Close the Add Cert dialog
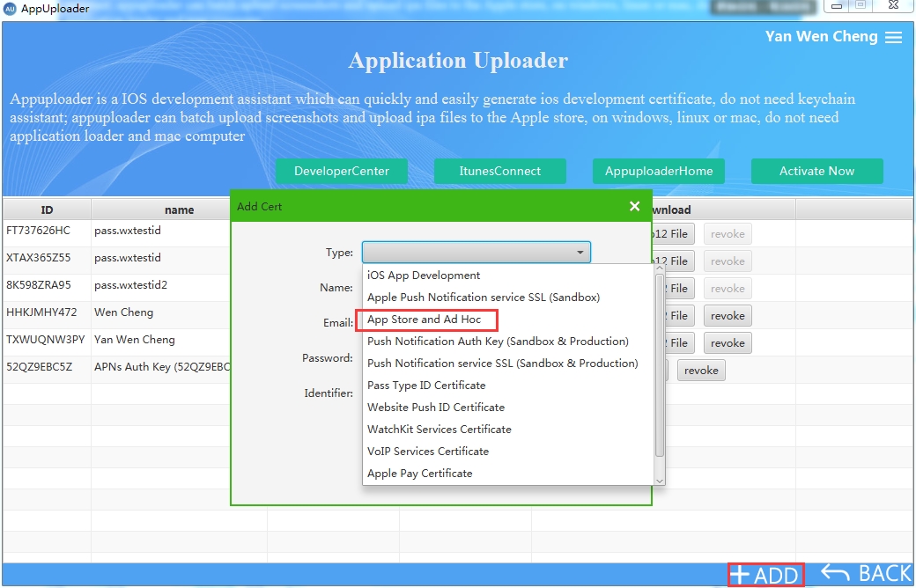916x588 pixels. coord(634,206)
